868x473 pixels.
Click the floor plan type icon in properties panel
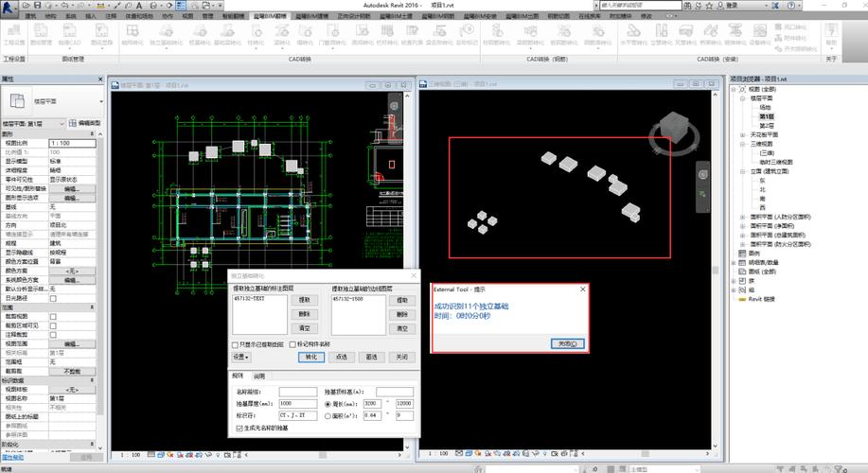point(17,100)
